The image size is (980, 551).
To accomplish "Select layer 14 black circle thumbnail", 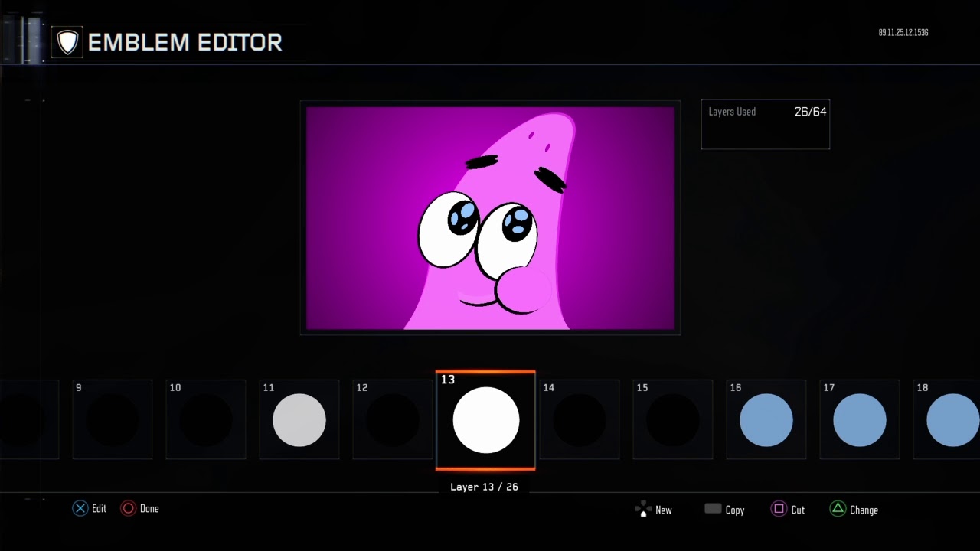I will (580, 419).
